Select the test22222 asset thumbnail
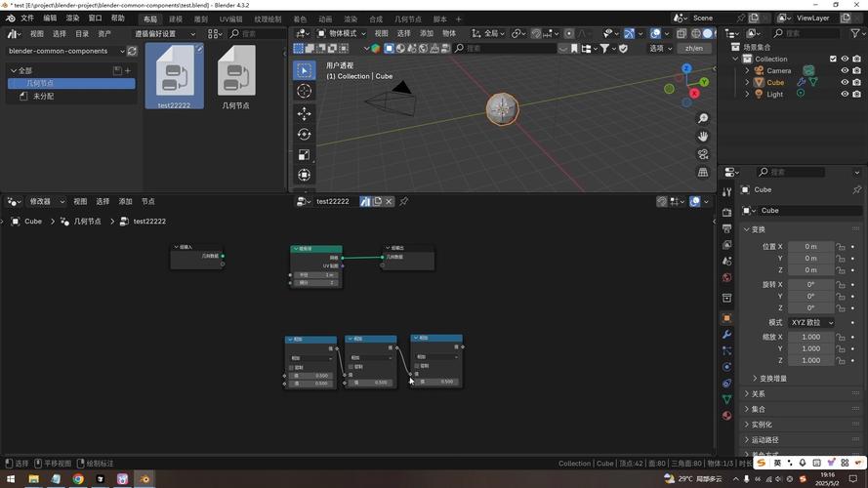The width and height of the screenshot is (868, 488). click(x=175, y=76)
